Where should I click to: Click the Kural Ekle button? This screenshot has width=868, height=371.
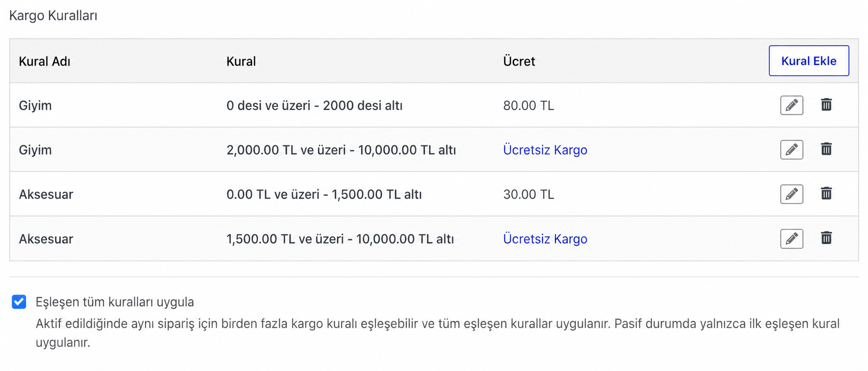point(809,61)
